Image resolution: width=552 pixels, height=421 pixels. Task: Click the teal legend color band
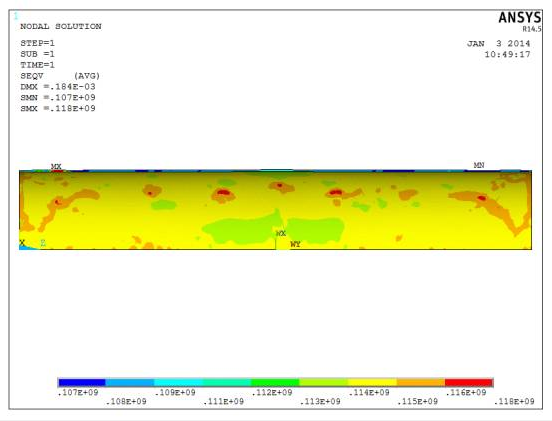227,383
